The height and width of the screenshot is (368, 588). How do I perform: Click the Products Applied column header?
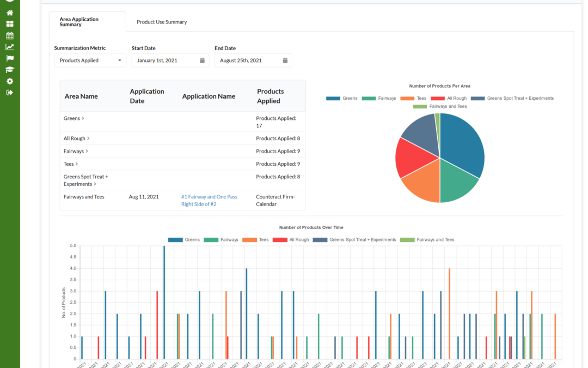(271, 96)
